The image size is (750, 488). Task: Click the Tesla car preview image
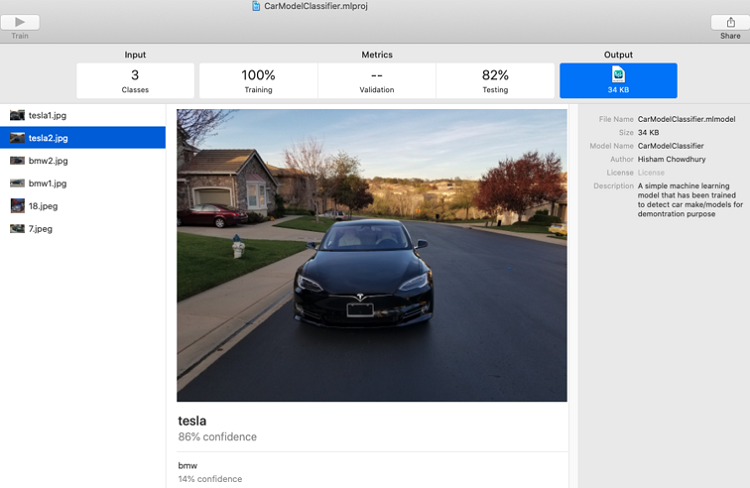pos(371,255)
